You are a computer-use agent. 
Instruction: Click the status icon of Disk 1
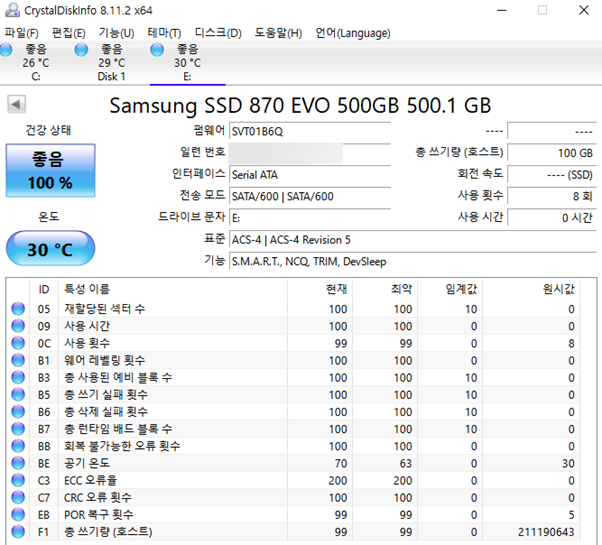(81, 50)
